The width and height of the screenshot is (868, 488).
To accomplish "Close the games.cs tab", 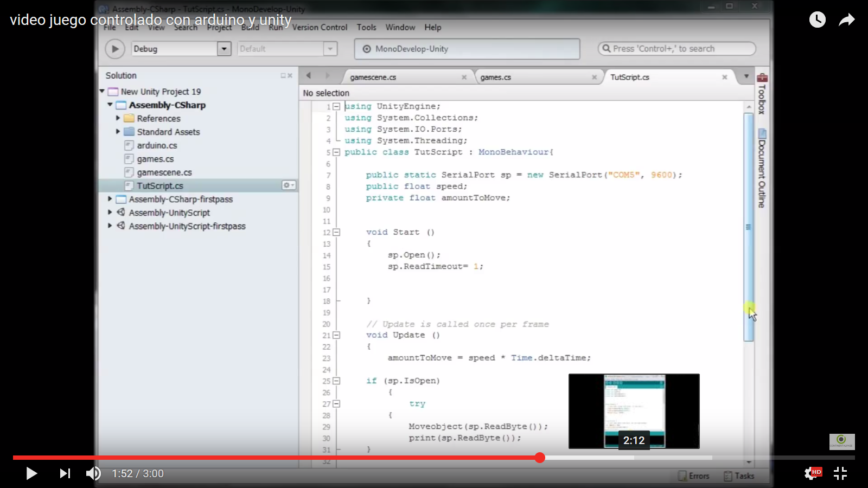I will [594, 77].
